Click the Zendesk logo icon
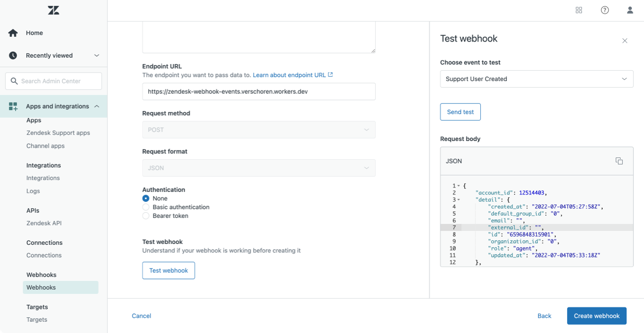The width and height of the screenshot is (644, 333). (54, 10)
